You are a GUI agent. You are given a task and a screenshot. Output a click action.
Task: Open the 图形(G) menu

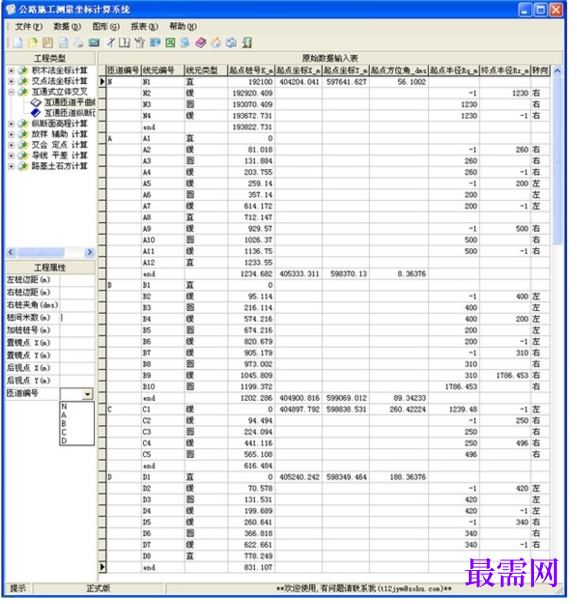(x=106, y=27)
